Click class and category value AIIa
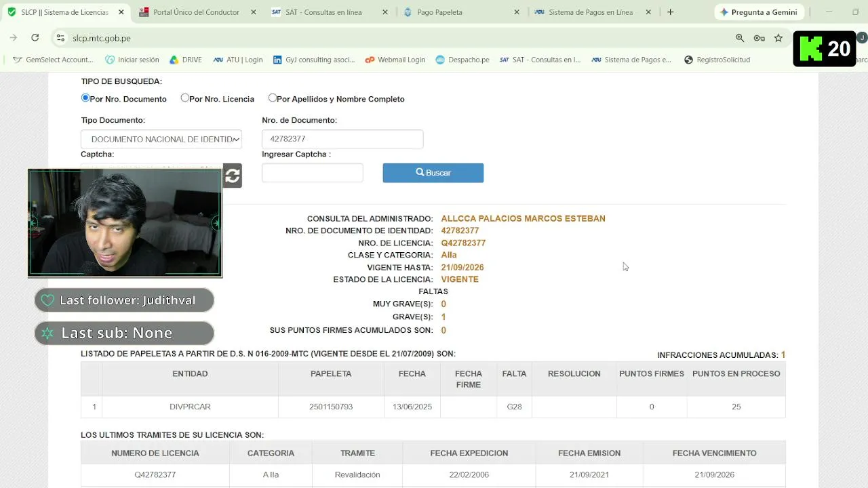 click(449, 255)
